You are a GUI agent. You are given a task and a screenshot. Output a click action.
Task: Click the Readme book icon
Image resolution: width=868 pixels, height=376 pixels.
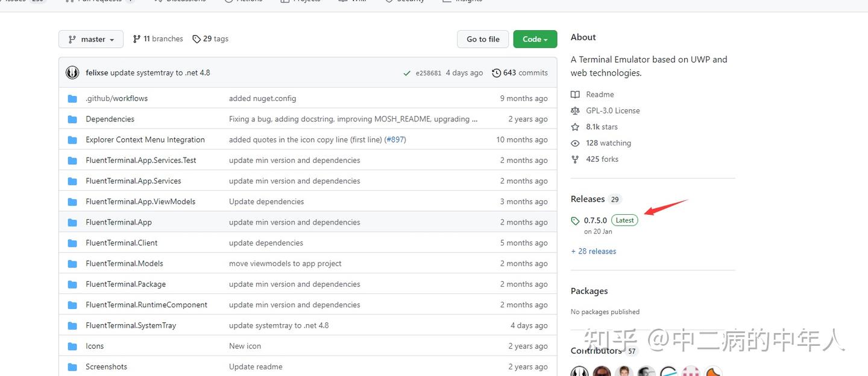575,95
